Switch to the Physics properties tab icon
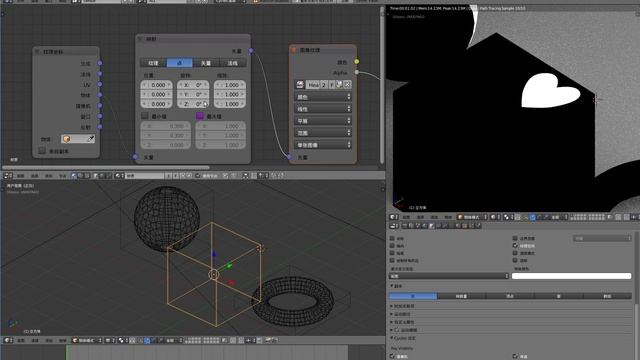Viewport: 640px width, 360px height. click(478, 225)
